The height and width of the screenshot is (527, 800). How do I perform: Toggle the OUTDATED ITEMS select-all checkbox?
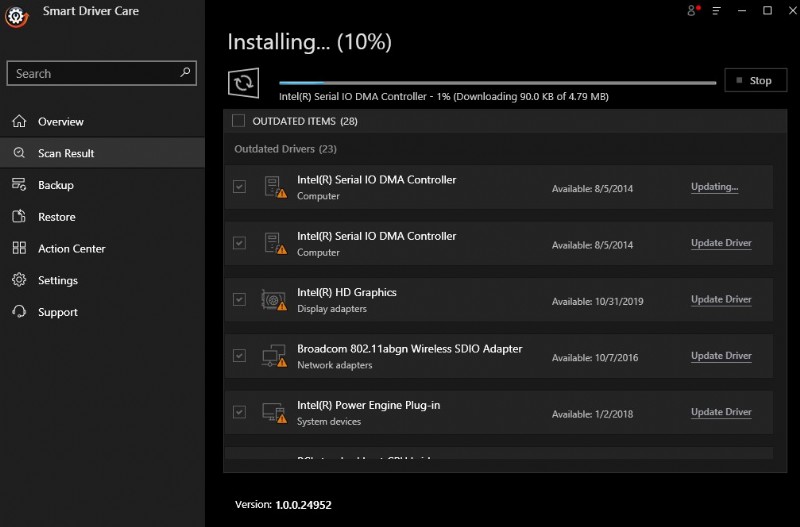click(x=238, y=121)
